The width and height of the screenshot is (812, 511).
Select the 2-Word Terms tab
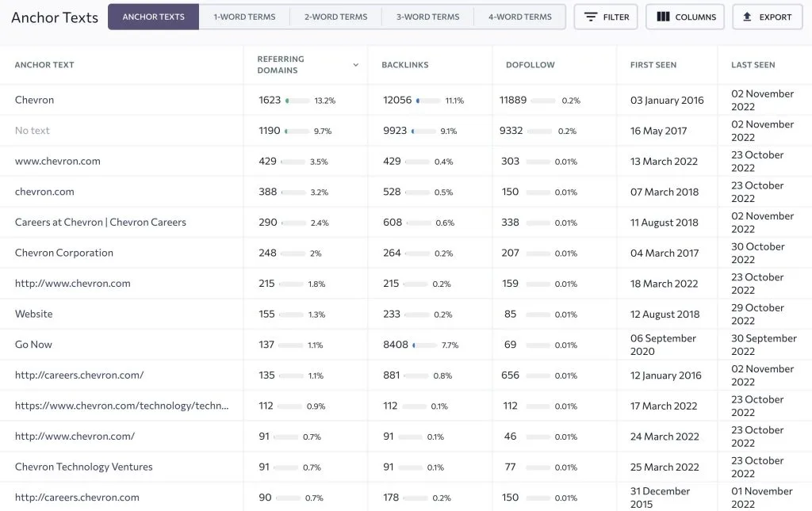click(335, 17)
